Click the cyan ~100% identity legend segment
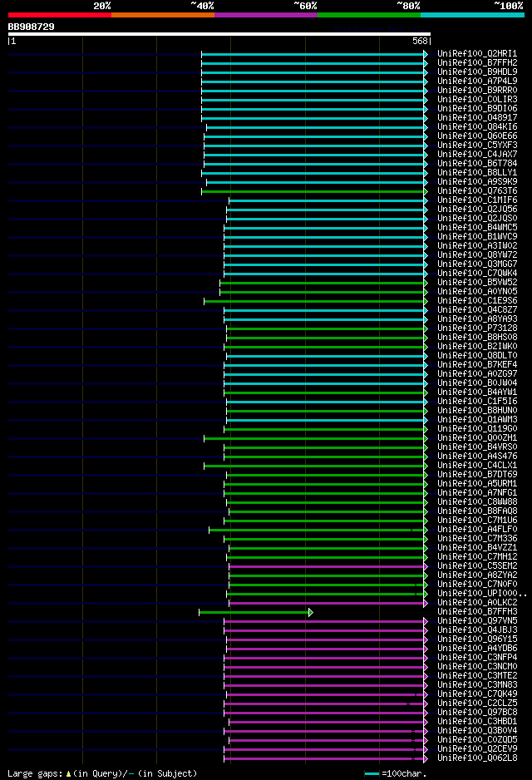The height and width of the screenshot is (780, 532). [x=472, y=15]
